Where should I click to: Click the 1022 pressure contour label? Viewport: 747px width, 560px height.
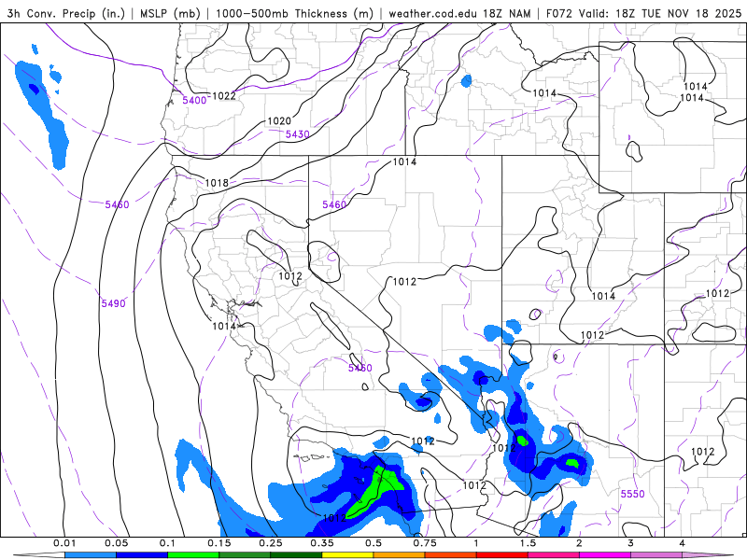tap(224, 96)
